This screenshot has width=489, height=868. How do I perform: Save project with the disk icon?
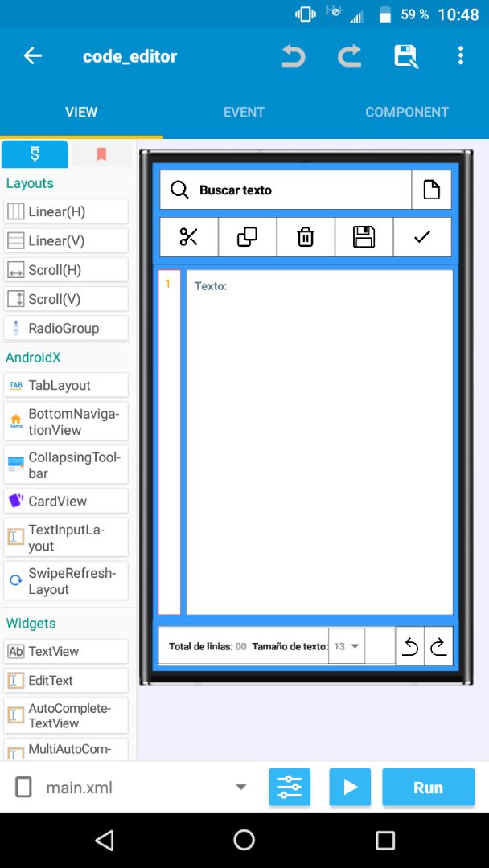pyautogui.click(x=406, y=56)
